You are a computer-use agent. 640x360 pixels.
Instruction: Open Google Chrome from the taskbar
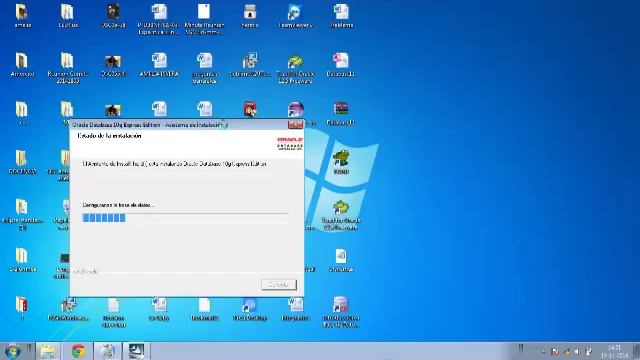pos(78,351)
